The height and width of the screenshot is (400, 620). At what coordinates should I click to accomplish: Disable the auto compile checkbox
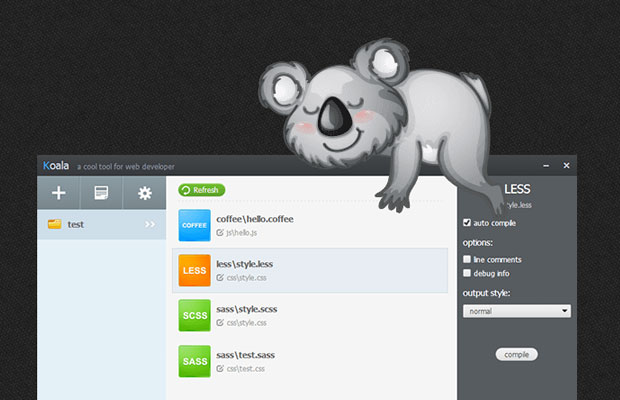click(467, 222)
